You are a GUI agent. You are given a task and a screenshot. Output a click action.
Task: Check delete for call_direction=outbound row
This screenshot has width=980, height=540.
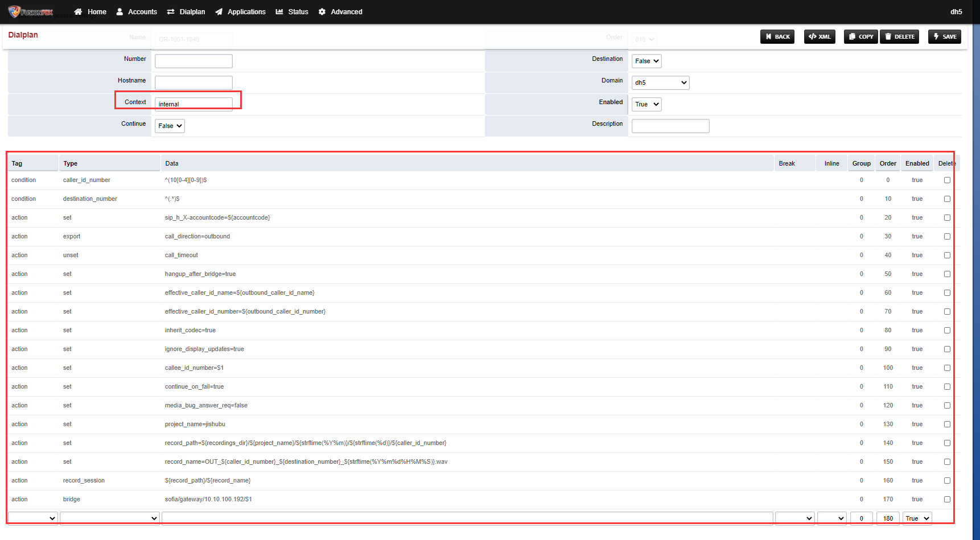tap(947, 237)
